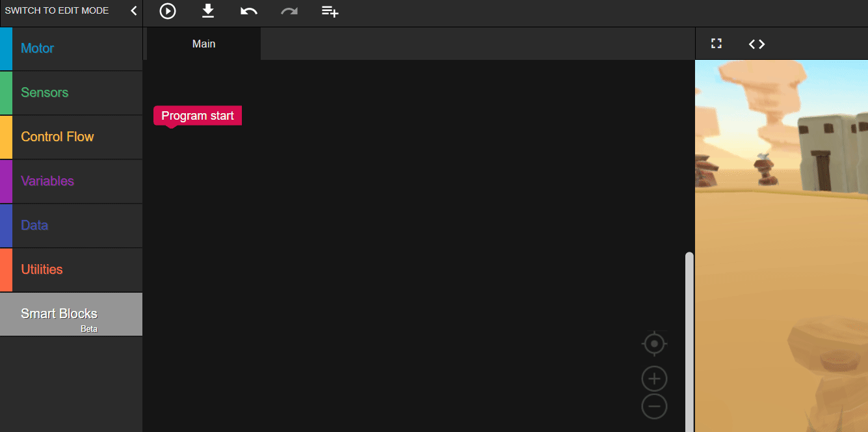Open the Control Flow category
868x432 pixels.
point(72,137)
